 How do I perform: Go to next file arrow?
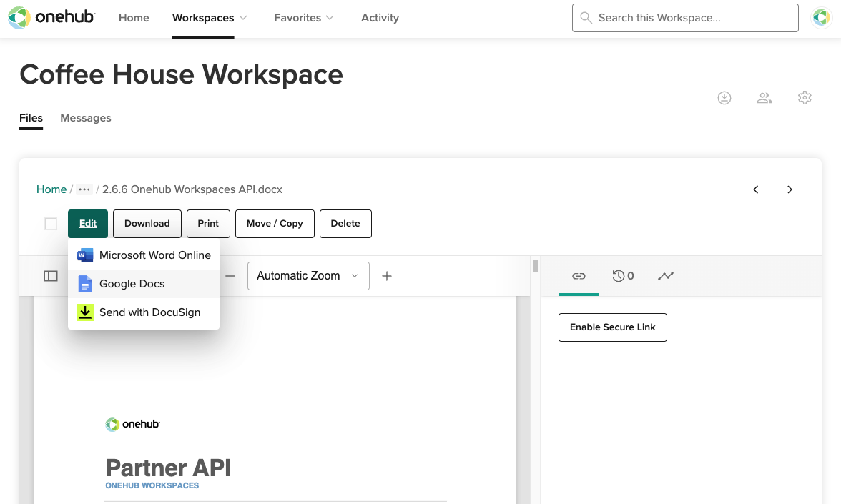[x=790, y=189]
